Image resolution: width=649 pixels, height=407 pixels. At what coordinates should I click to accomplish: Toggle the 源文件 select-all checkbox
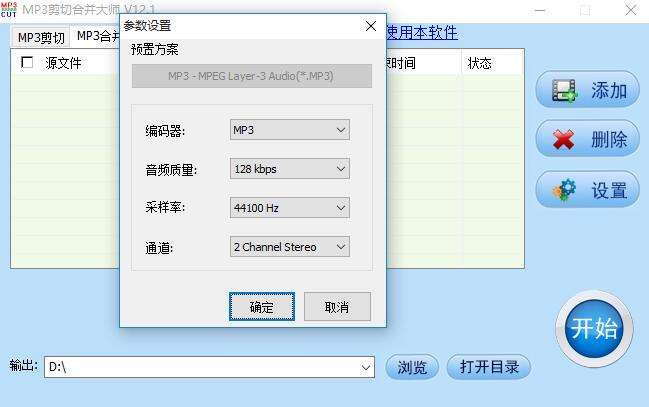27,63
